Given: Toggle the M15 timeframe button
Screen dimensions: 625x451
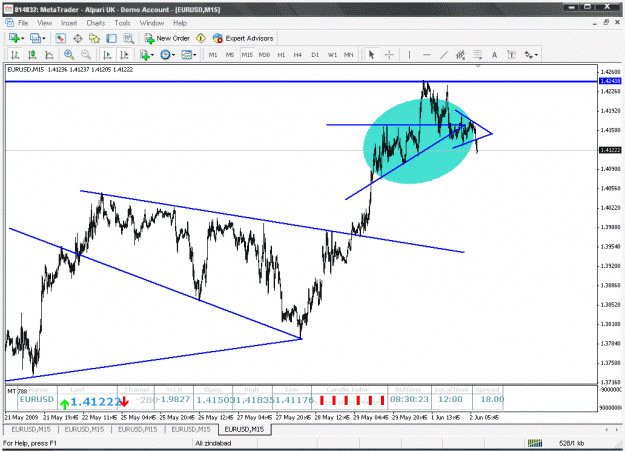Looking at the screenshot, I should 247,55.
